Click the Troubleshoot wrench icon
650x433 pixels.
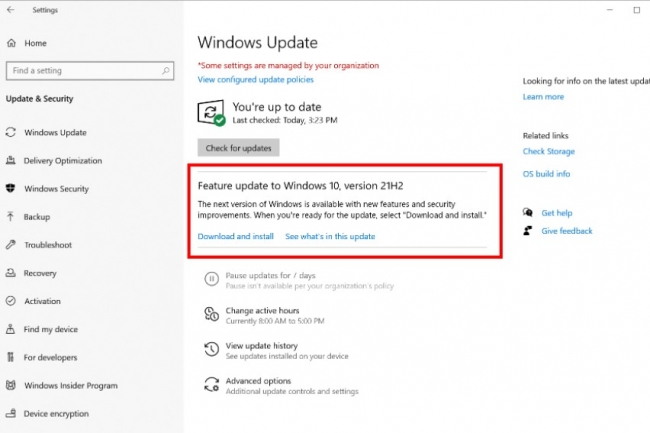[x=11, y=244]
